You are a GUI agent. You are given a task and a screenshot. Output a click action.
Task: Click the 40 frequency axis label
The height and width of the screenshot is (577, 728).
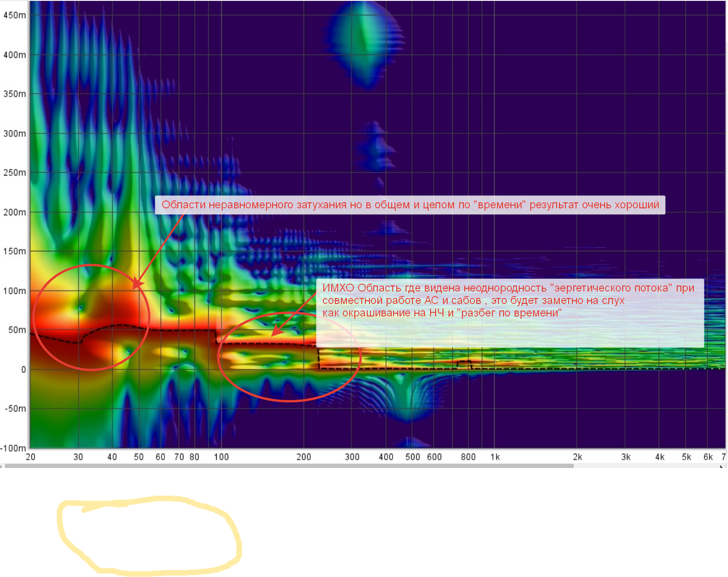pos(112,457)
